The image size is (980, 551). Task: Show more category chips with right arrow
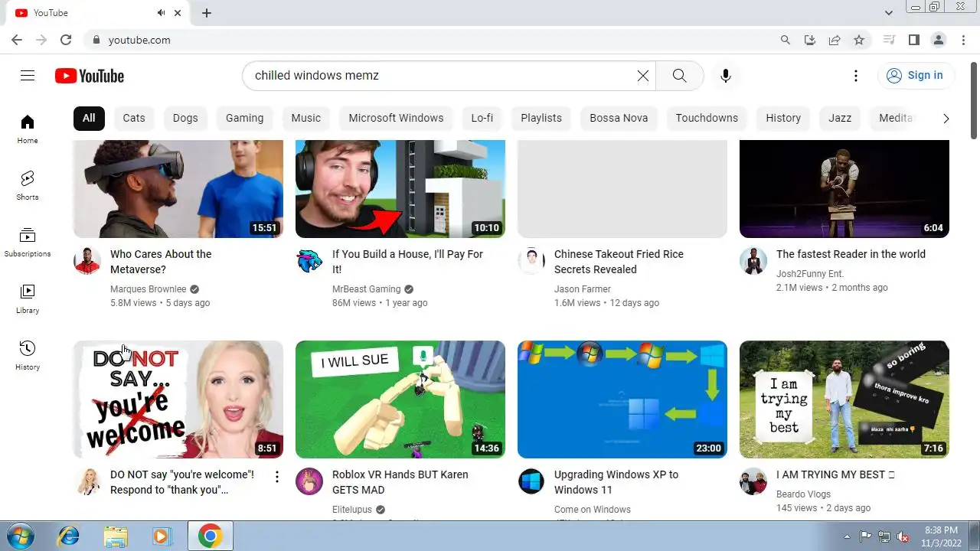click(x=946, y=118)
